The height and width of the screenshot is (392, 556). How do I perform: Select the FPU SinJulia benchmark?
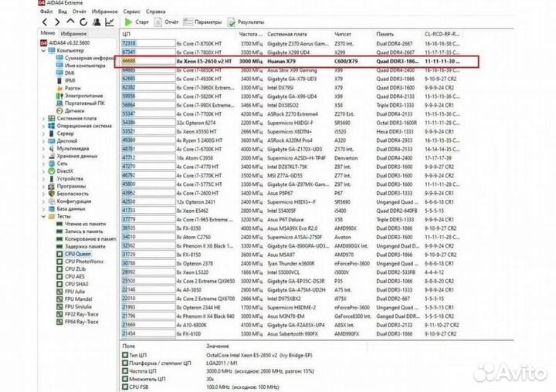(74, 306)
